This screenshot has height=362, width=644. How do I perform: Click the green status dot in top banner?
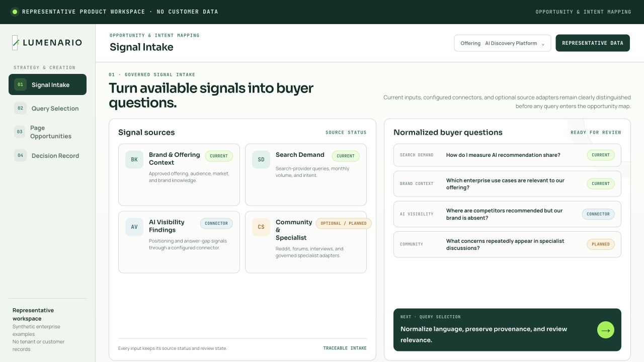coord(15,12)
